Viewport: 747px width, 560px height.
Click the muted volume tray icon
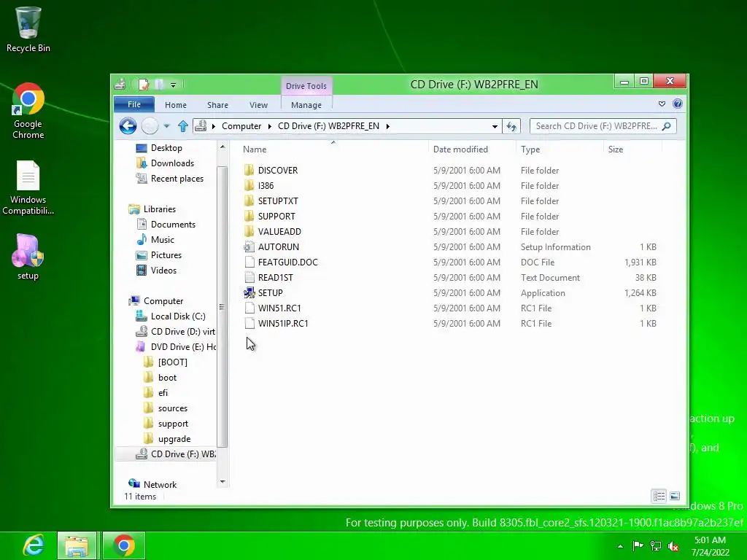tap(673, 546)
